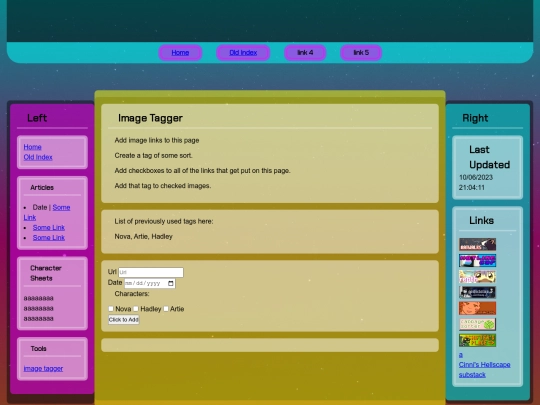Open Cinni's Hellscape link
The width and height of the screenshot is (540, 405).
tap(485, 365)
